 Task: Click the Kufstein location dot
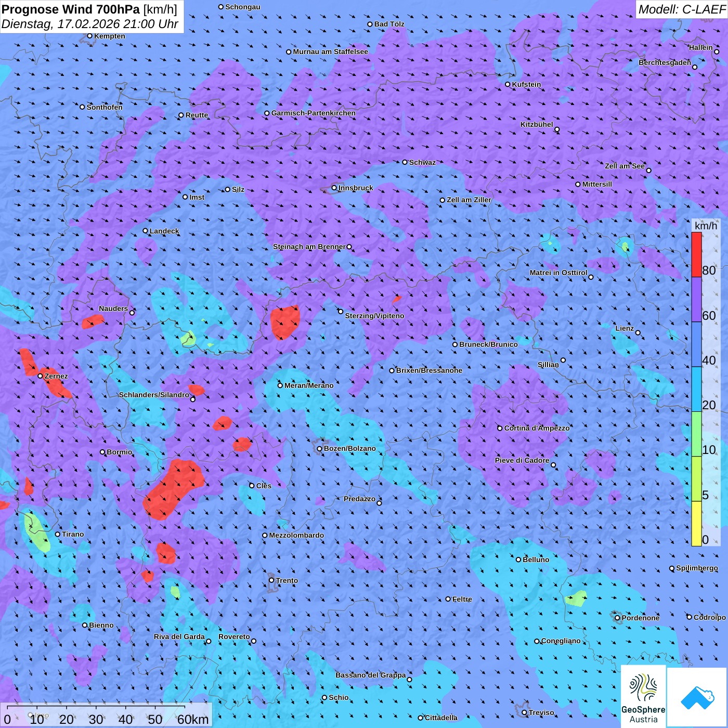(508, 84)
